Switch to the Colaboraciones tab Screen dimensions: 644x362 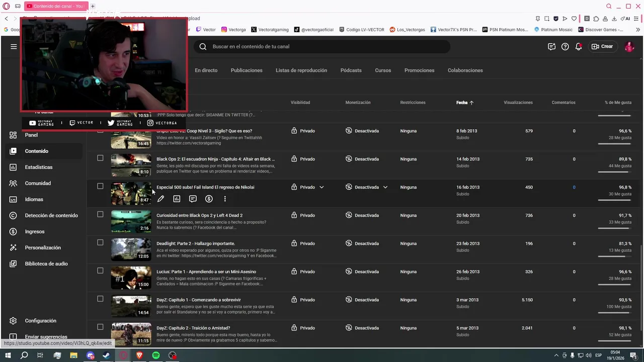[x=465, y=70]
